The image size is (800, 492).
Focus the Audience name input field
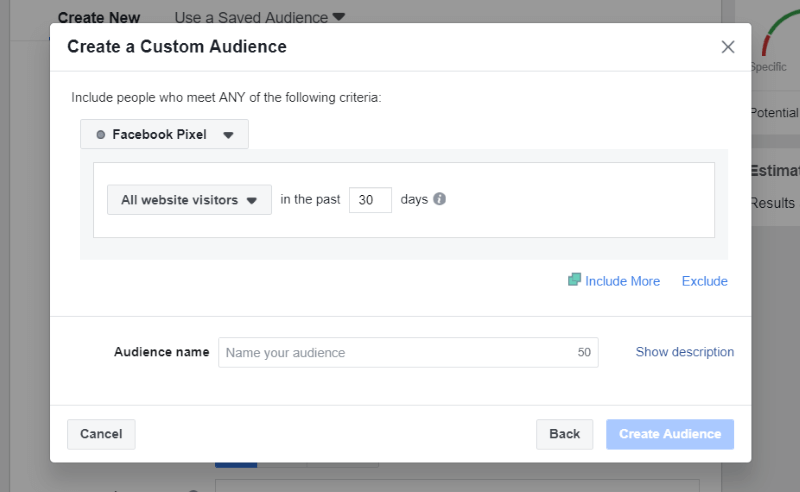[408, 352]
